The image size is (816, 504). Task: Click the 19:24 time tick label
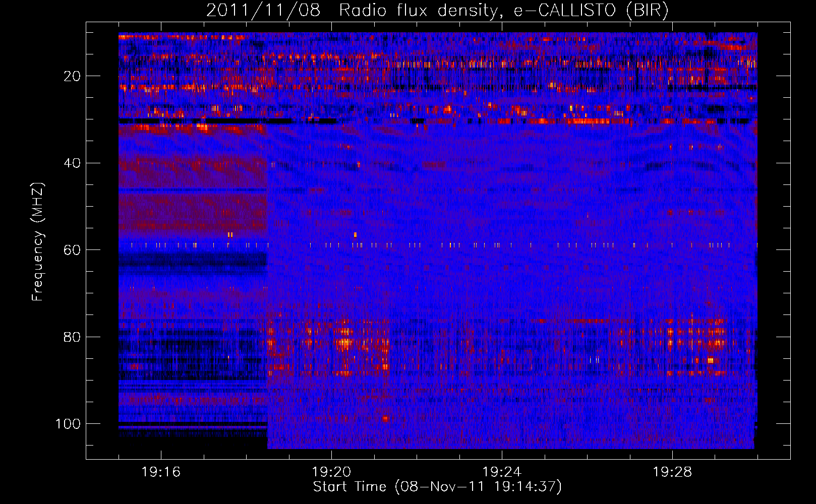(502, 472)
